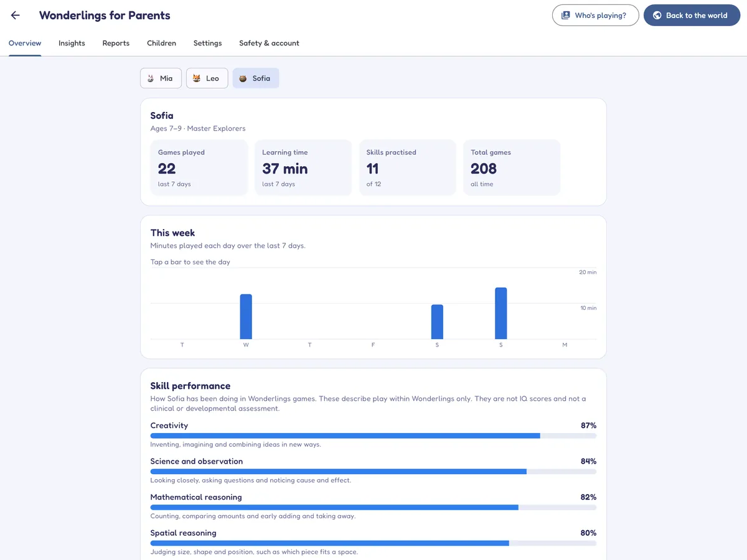Click Mia's avatar icon
Screen dimensions: 747x560
click(x=151, y=78)
